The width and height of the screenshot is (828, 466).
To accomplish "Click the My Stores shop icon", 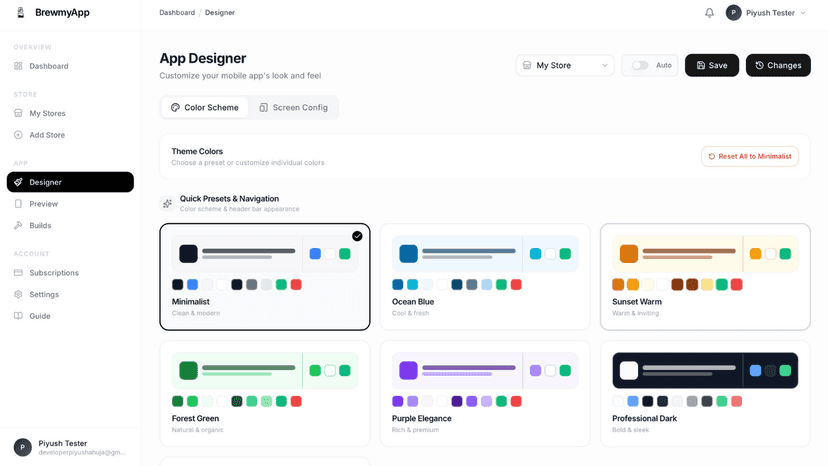I will 18,113.
